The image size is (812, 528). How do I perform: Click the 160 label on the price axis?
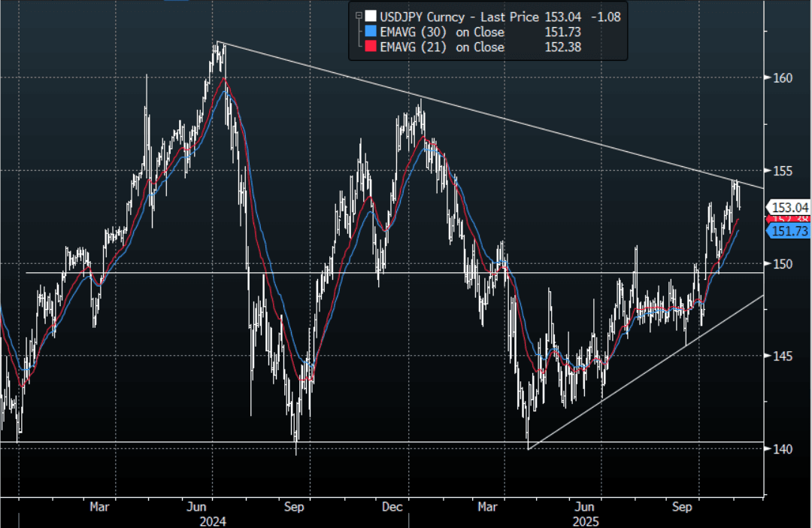(782, 77)
